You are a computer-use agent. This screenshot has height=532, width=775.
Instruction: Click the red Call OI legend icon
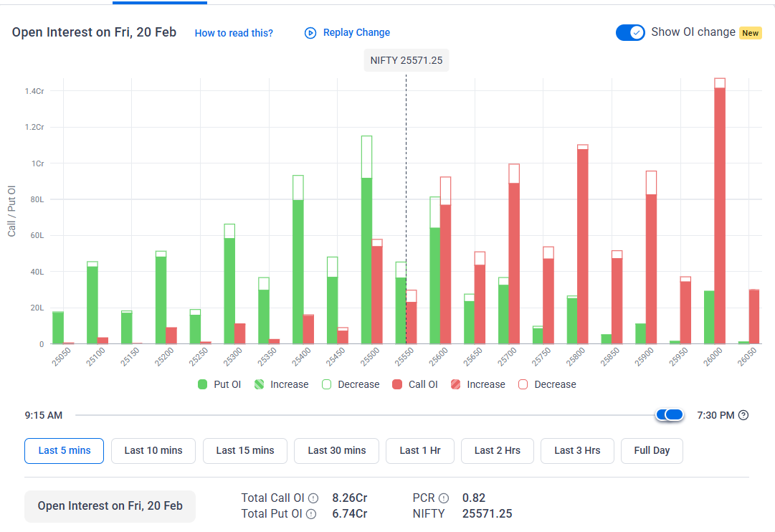(397, 384)
